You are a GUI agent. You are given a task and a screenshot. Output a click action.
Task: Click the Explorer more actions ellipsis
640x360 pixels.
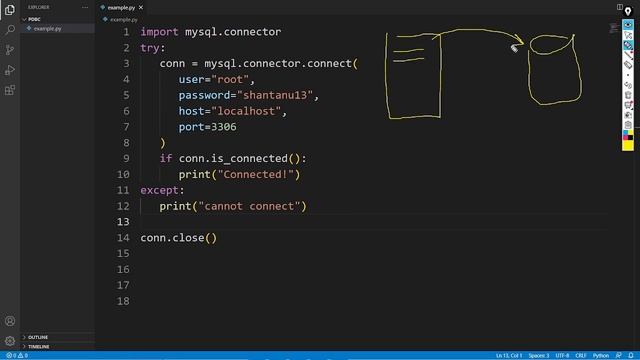(x=85, y=7)
